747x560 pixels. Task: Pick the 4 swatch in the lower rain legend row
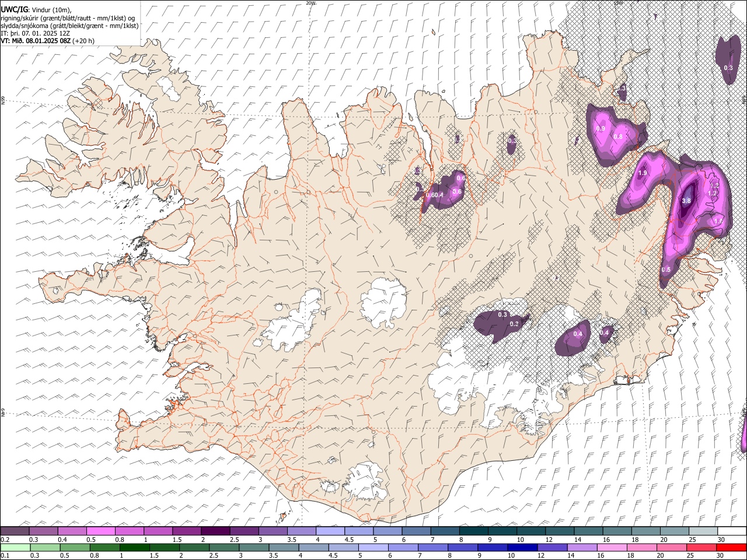[x=314, y=547]
